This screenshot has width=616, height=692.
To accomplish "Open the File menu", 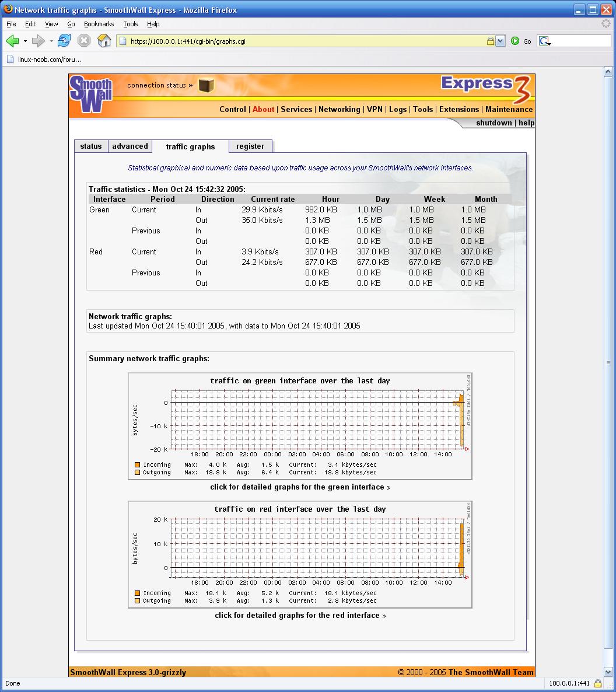I will 12,24.
